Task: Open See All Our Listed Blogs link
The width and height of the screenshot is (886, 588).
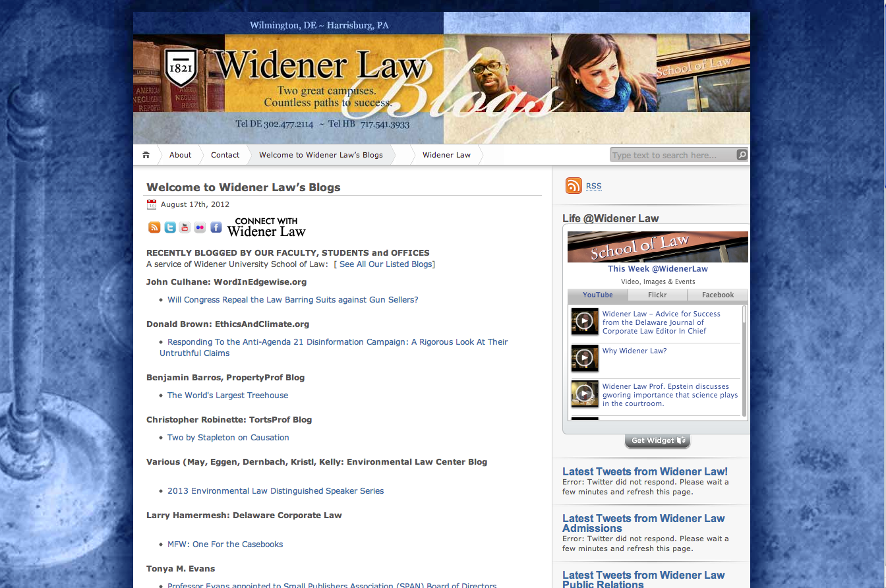Action: [x=386, y=264]
